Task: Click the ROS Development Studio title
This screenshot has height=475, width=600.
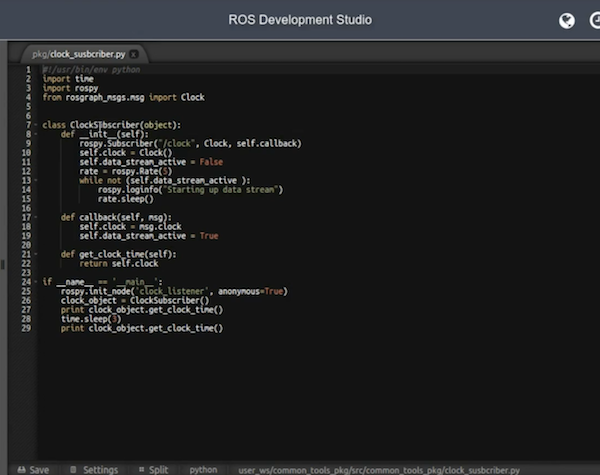Action: tap(300, 20)
